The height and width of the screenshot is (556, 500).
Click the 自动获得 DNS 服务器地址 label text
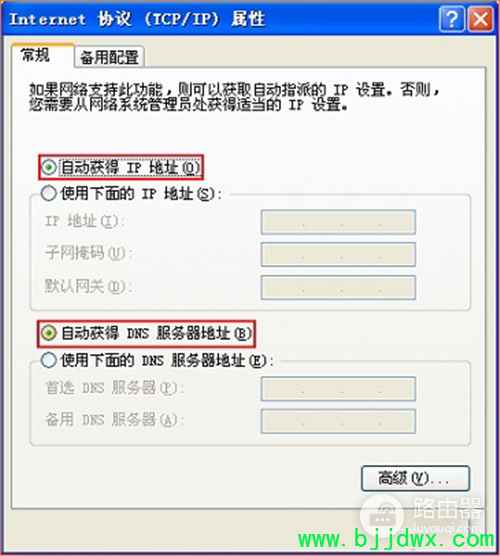156,333
